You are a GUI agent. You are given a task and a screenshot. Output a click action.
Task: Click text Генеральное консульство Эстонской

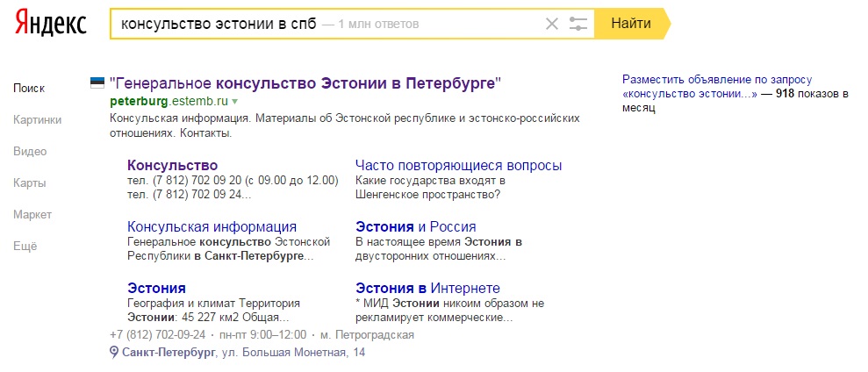pyautogui.click(x=228, y=242)
